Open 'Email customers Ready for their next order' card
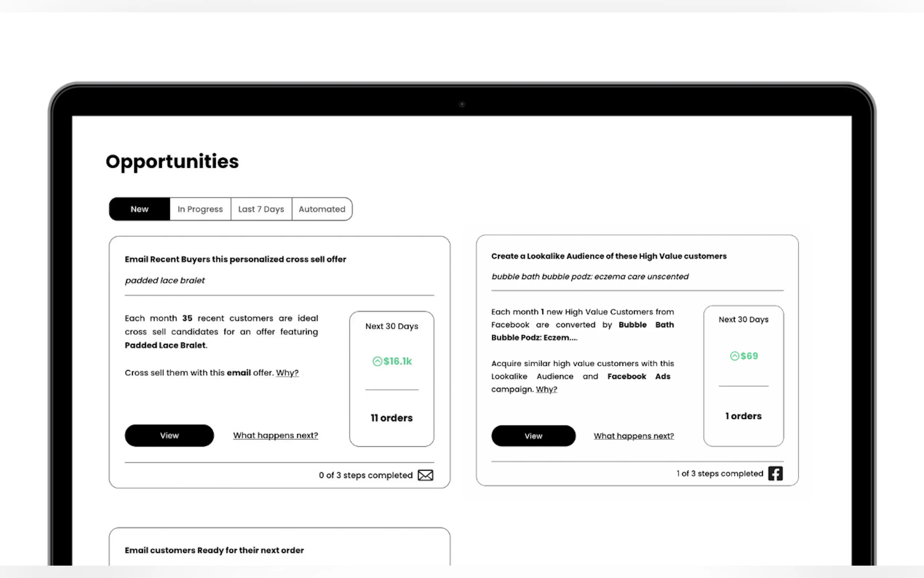 [x=214, y=550]
